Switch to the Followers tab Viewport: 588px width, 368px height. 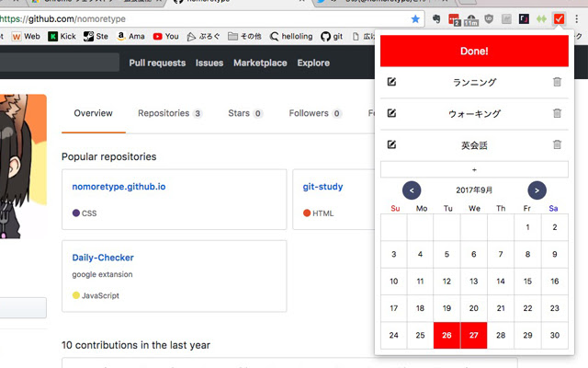pos(315,113)
